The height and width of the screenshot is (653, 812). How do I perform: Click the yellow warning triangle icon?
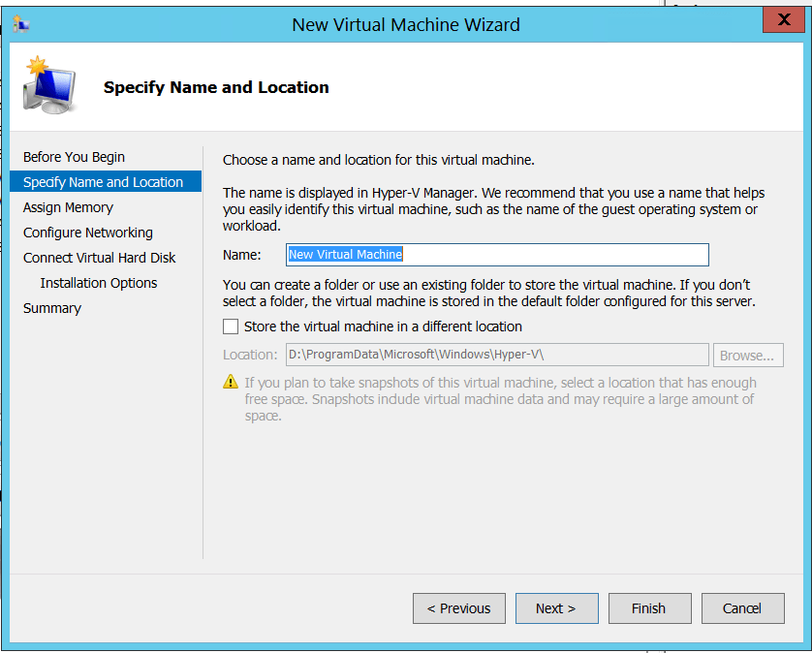pos(231,382)
